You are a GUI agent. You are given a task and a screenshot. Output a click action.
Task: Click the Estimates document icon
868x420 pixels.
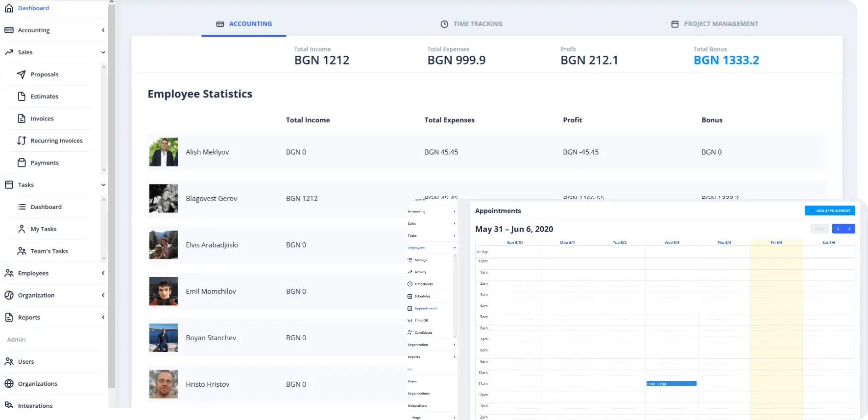point(22,96)
